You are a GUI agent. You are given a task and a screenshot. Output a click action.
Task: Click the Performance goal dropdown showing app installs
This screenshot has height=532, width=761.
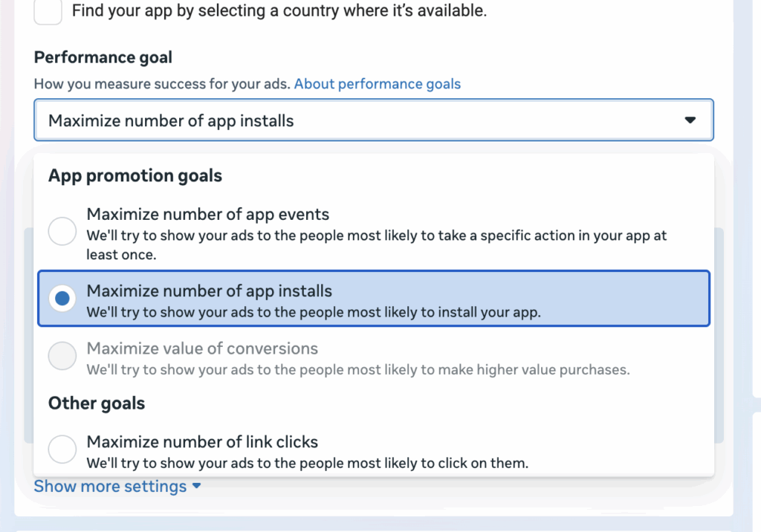point(374,120)
